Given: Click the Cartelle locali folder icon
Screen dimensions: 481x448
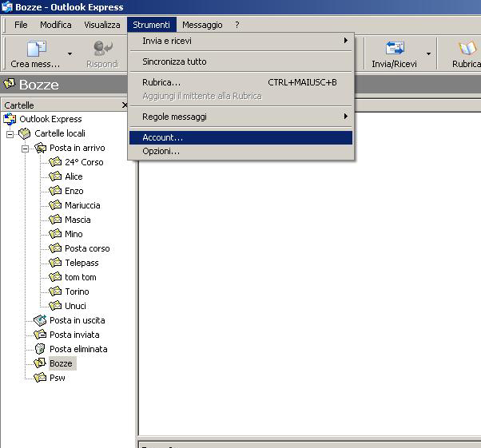Looking at the screenshot, I should (24, 133).
